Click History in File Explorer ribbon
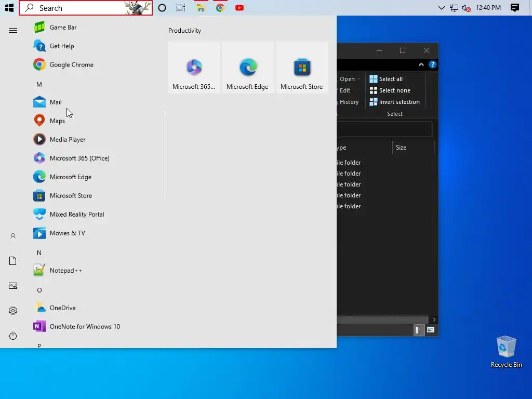 tap(349, 102)
